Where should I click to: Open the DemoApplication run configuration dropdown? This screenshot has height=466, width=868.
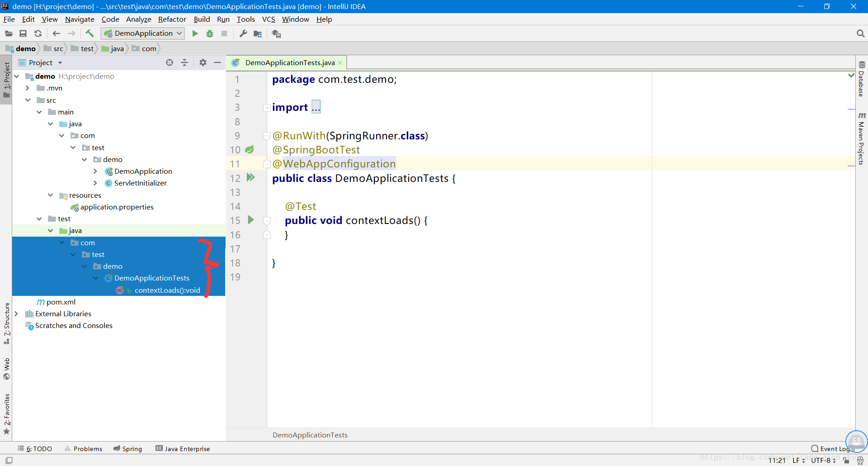pyautogui.click(x=143, y=33)
